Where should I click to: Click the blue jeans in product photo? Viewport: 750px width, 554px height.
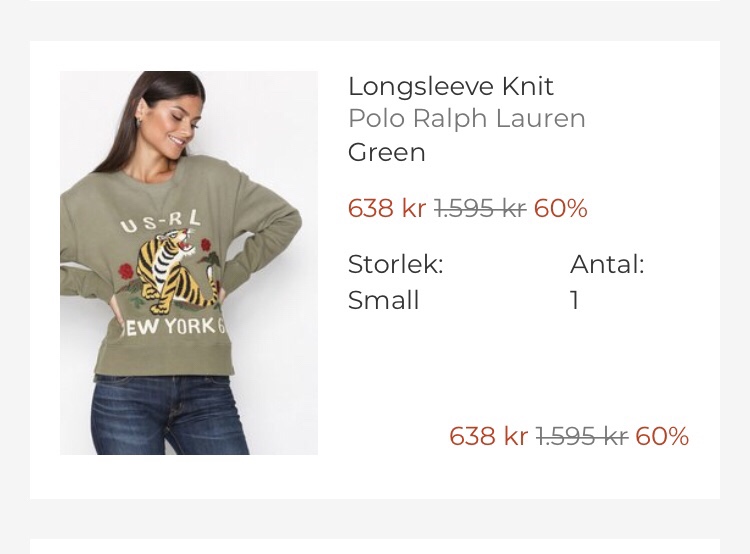click(x=170, y=415)
